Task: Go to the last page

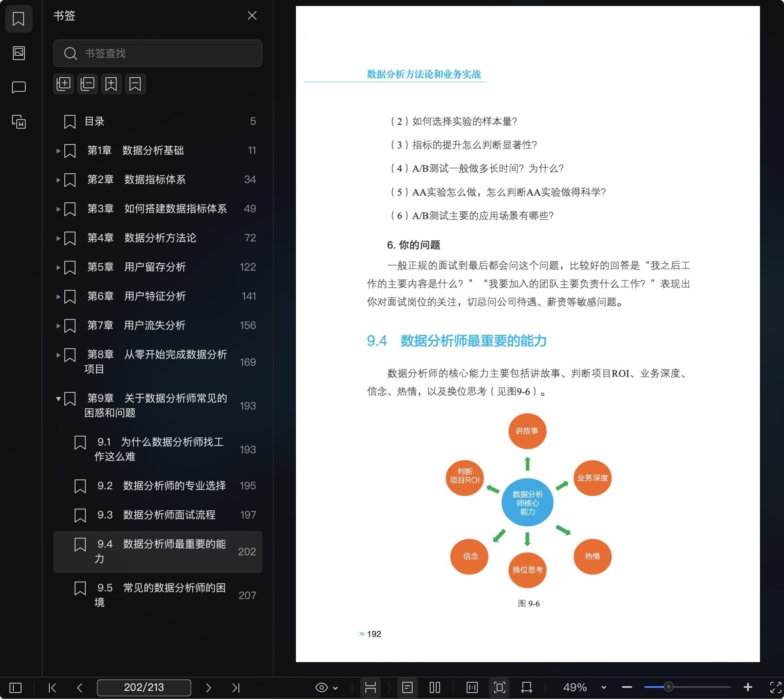Action: pyautogui.click(x=236, y=688)
